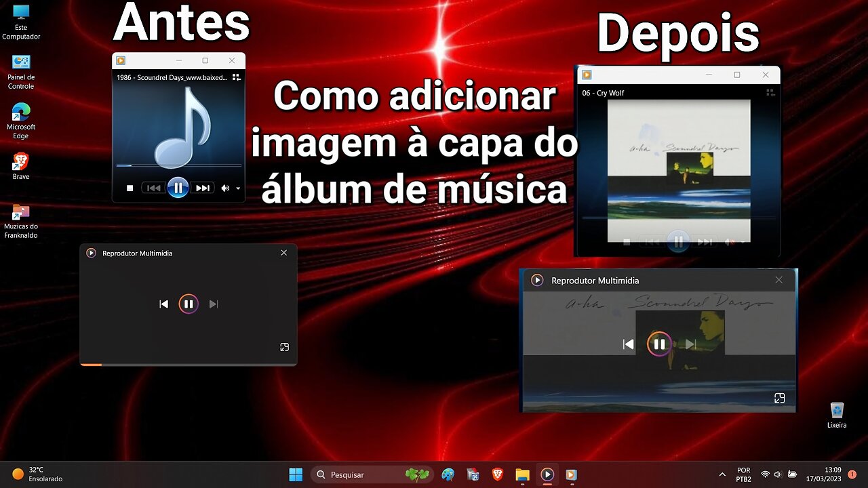Go to previous track in the Reprodutor Multimídia window with album cover
Viewport: 868px width, 488px height.
click(629, 344)
